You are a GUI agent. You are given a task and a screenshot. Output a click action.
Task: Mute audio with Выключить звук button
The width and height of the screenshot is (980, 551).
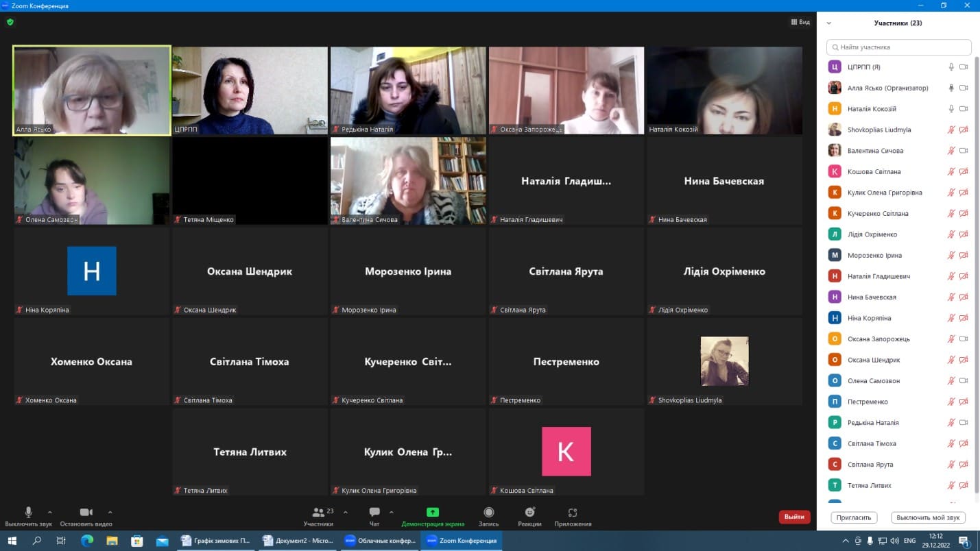click(x=28, y=516)
